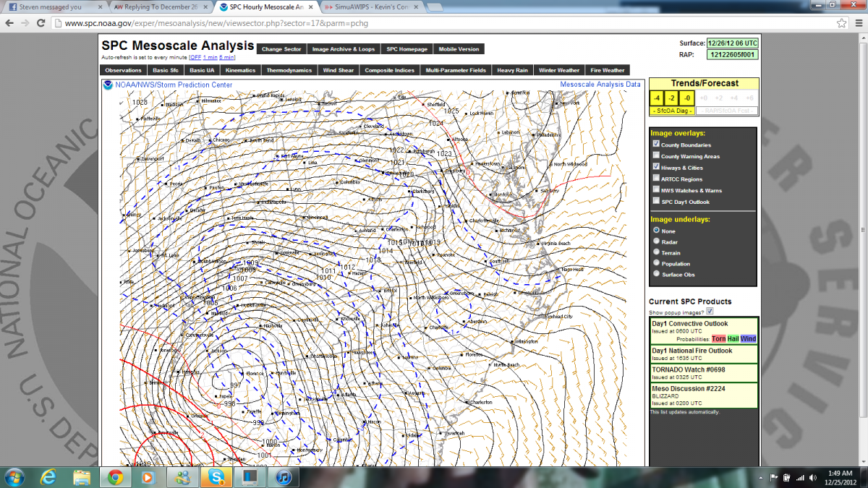Open the Winter Weather menu
This screenshot has width=868, height=488.
(559, 70)
